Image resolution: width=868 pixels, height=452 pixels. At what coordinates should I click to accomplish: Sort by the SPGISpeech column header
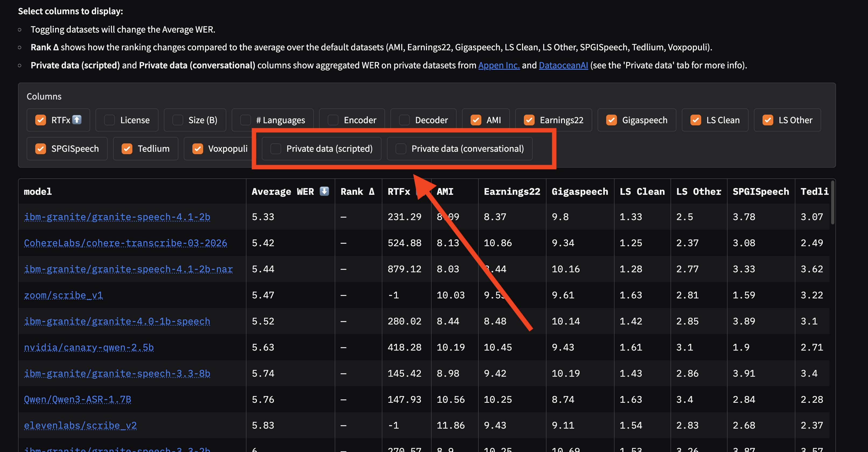[761, 192]
